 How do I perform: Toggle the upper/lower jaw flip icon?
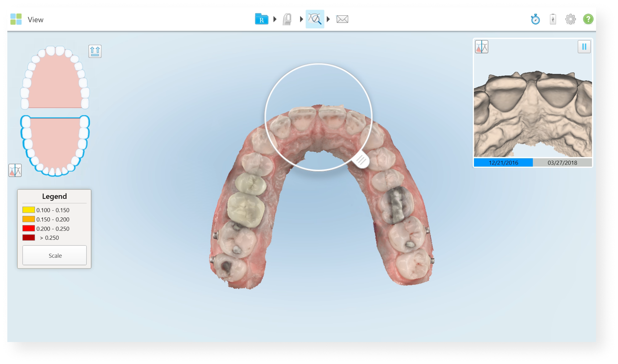(x=95, y=51)
